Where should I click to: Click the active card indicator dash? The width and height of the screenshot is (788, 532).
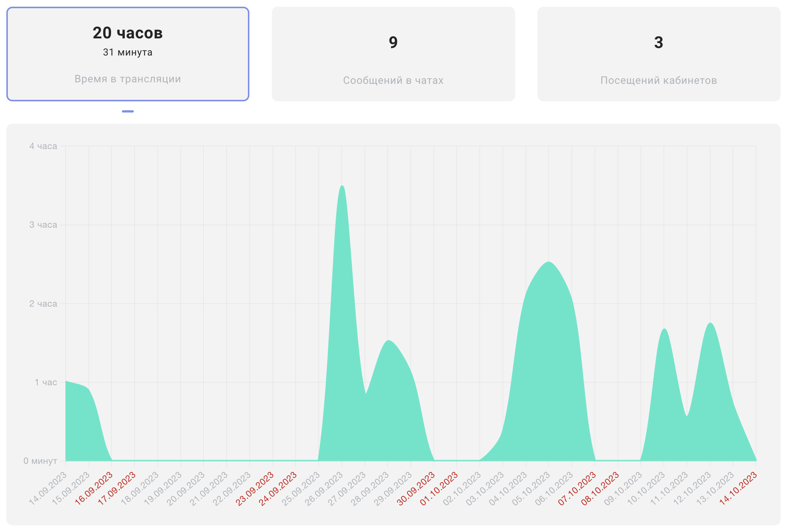pyautogui.click(x=128, y=111)
